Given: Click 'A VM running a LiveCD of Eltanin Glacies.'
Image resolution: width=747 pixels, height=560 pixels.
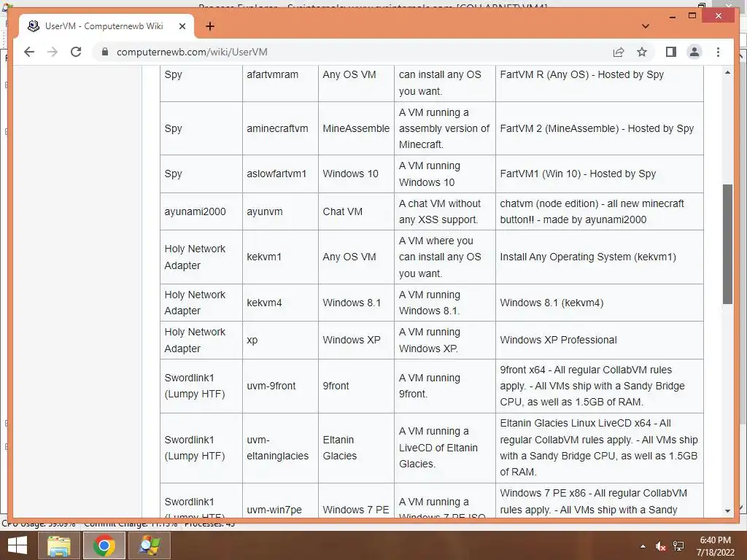Looking at the screenshot, I should 438,447.
